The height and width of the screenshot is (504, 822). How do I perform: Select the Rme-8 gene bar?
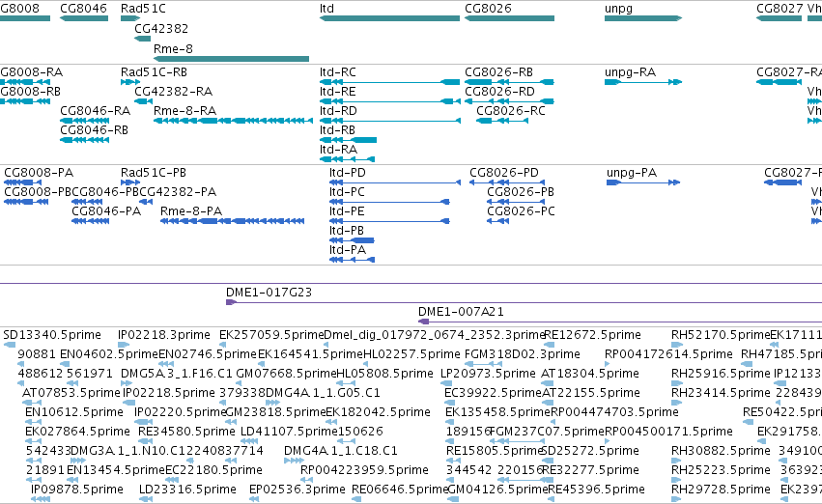(x=231, y=59)
